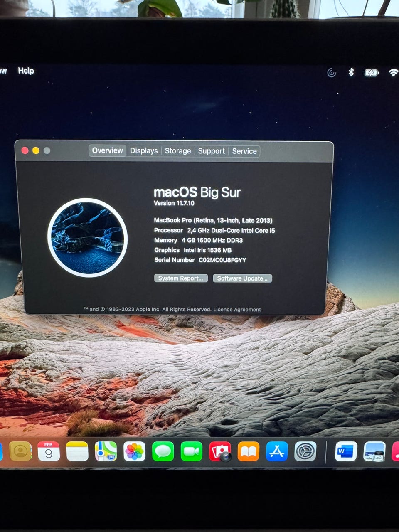Open the App Store

tap(277, 451)
